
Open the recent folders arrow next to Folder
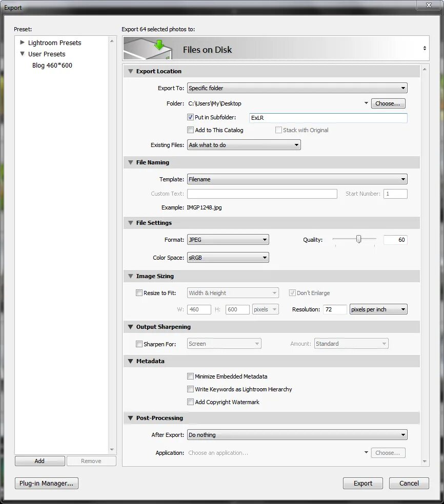(366, 103)
